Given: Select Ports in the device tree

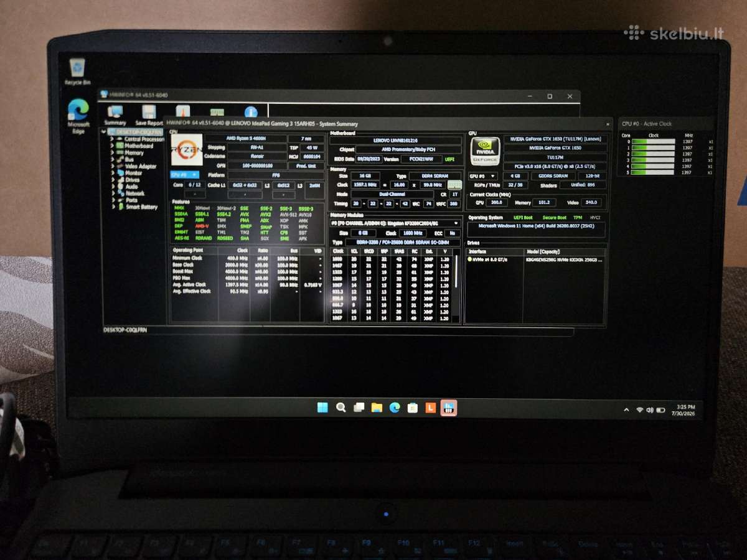Looking at the screenshot, I should pyautogui.click(x=131, y=200).
